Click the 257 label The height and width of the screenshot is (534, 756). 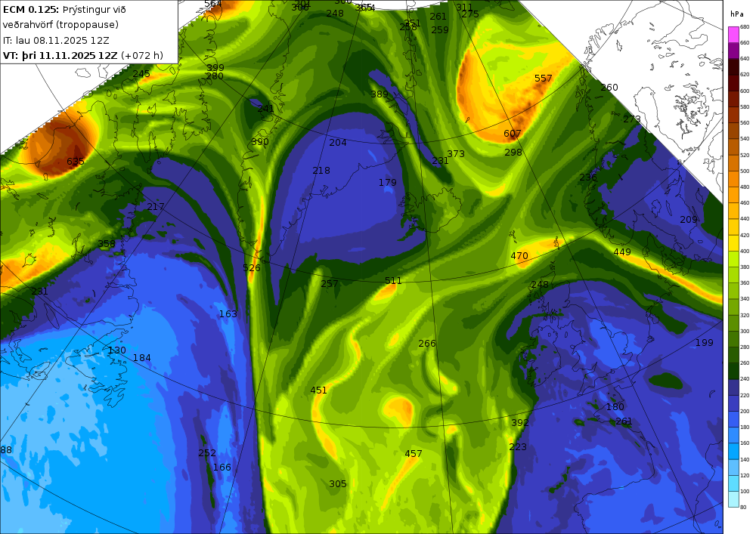[x=330, y=283]
